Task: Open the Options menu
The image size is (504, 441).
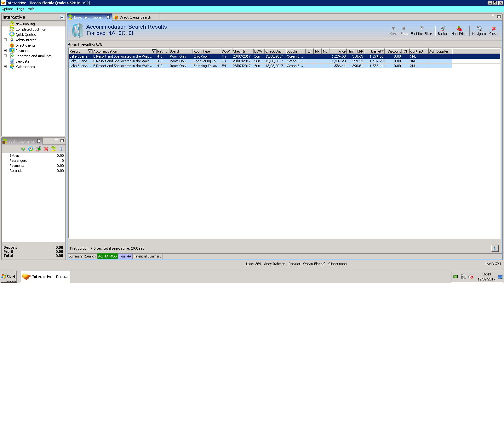Action: (8, 9)
